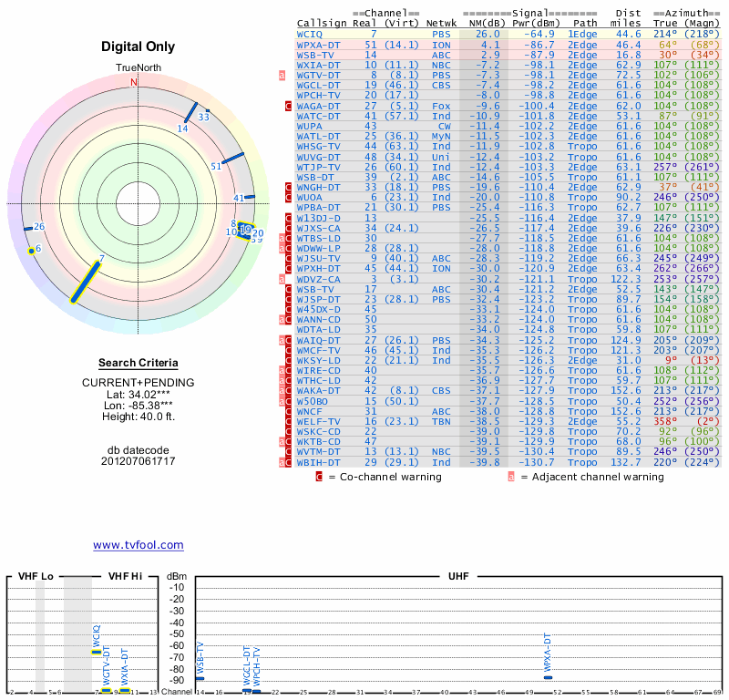Click the adjacent channel warning icon beside WDVZ-CA
Screen dimensions: 729x700
click(283, 279)
